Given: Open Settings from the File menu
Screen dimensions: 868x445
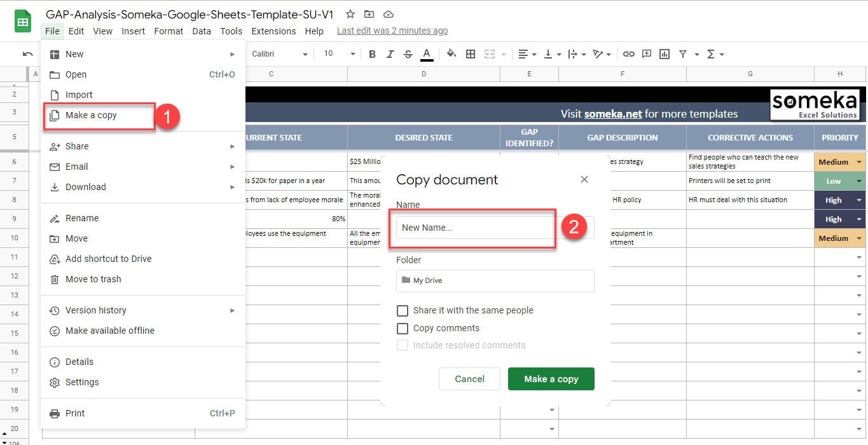Looking at the screenshot, I should (143, 382).
